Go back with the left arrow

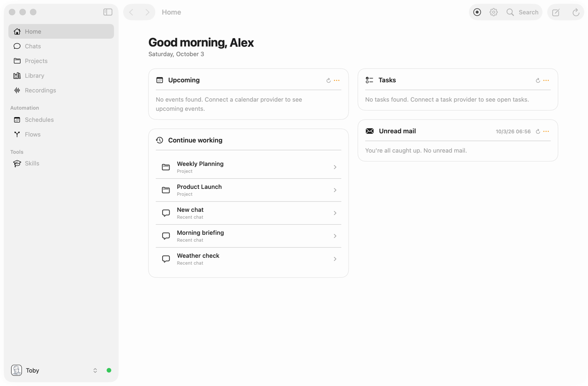(131, 12)
